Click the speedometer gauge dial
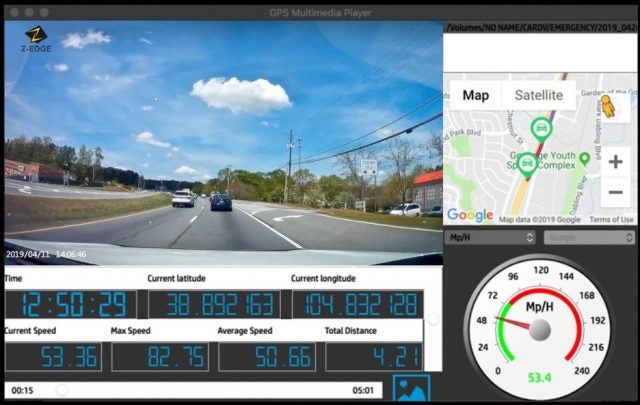Viewport: 640px width, 405px height. coord(539,328)
